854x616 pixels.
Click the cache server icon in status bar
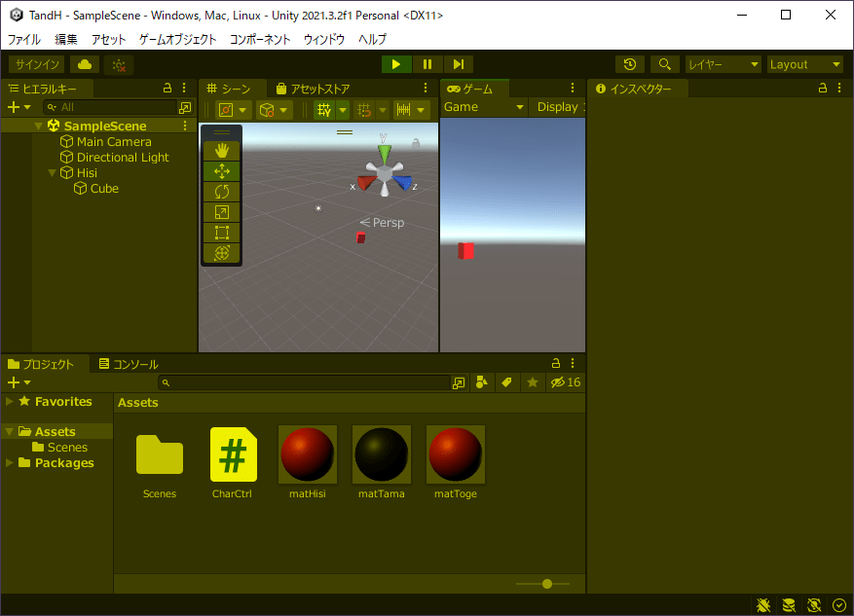[x=789, y=604]
